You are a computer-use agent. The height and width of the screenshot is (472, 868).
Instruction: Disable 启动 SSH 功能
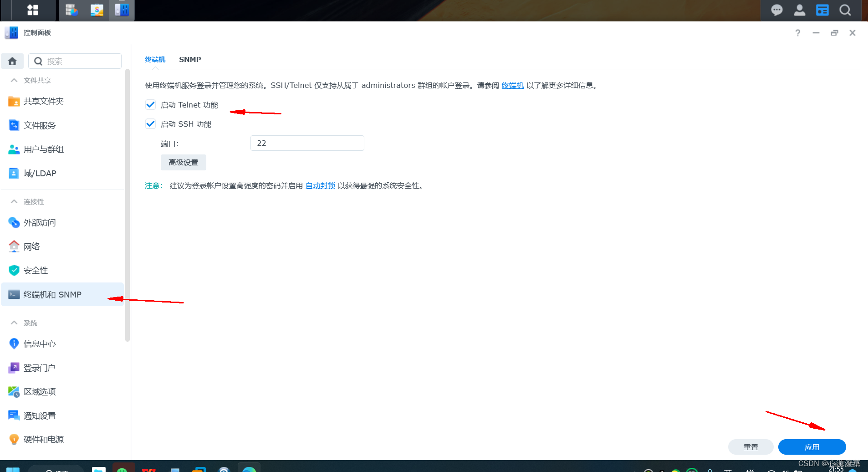point(150,123)
